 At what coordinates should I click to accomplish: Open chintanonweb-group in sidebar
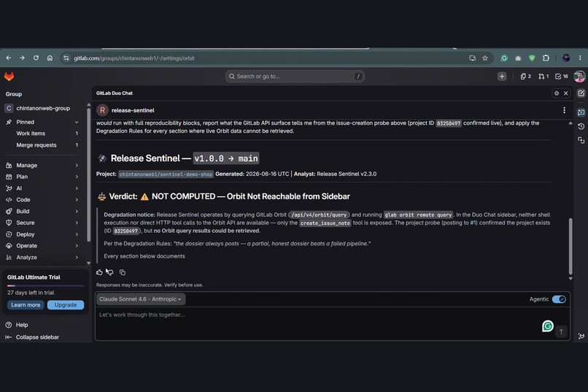(42, 109)
